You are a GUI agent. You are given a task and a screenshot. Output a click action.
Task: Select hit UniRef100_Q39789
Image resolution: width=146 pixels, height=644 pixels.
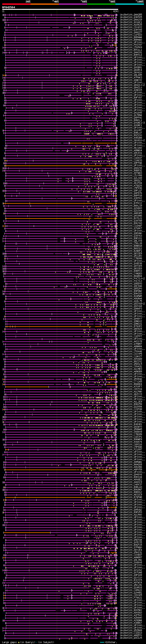click(131, 221)
